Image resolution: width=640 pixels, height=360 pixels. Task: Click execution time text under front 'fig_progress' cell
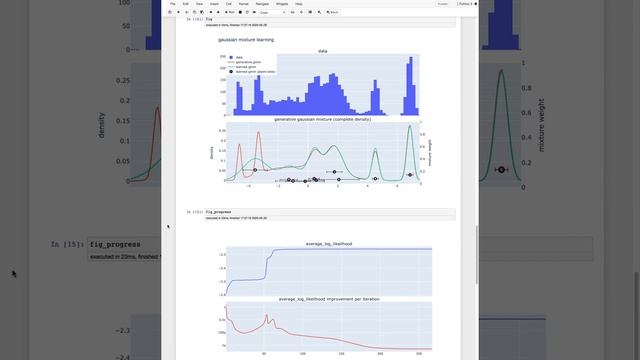click(x=236, y=218)
